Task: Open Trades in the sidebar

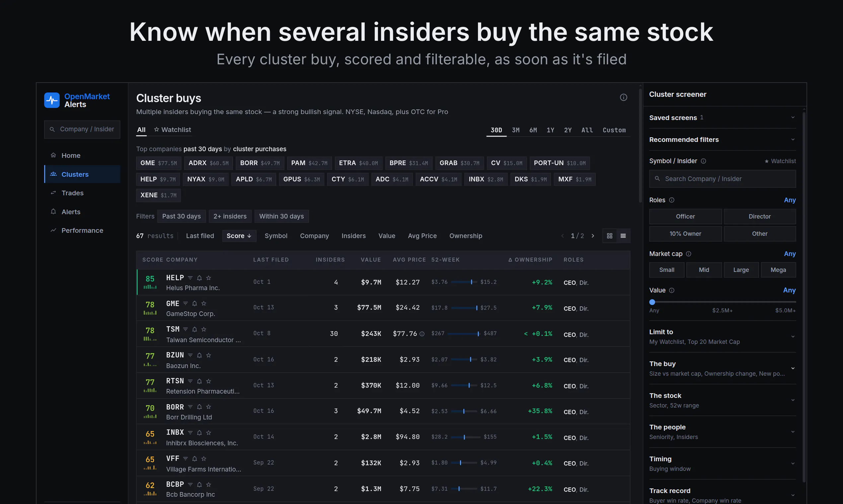Action: click(82, 193)
